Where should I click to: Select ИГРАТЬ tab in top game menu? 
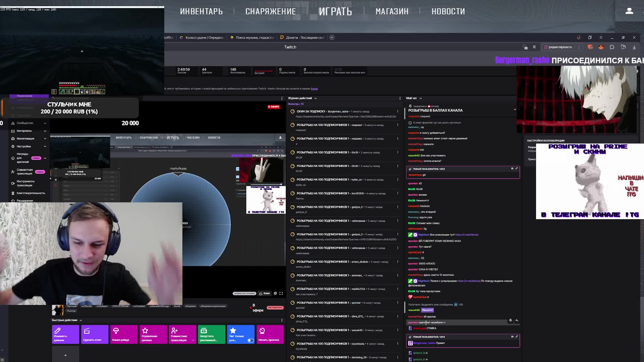coord(335,11)
